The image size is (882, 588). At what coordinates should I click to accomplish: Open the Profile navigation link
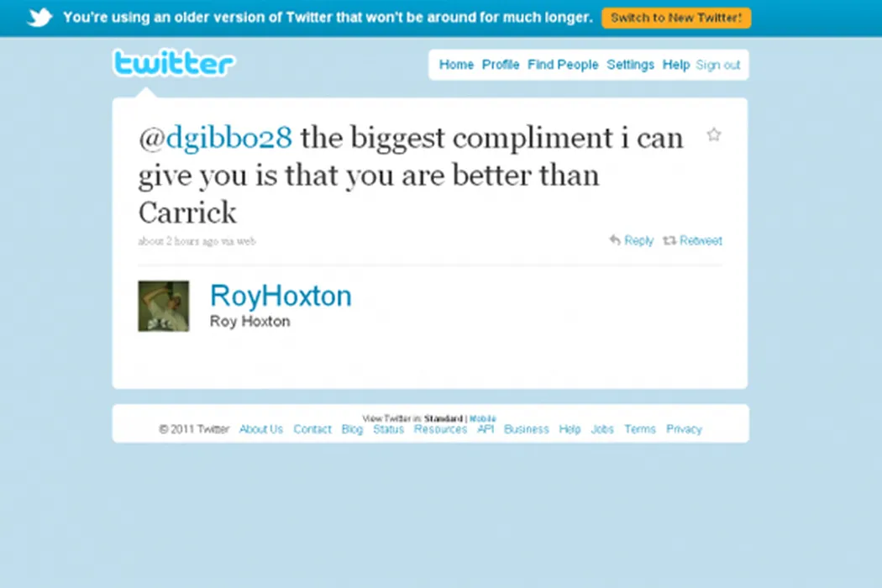pos(501,65)
